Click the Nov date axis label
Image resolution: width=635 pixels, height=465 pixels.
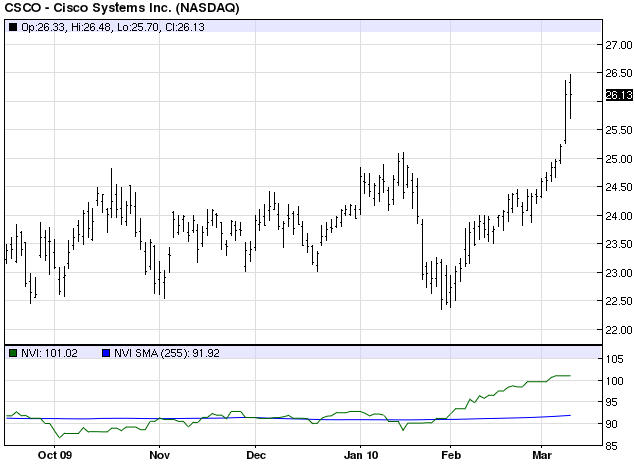159,455
